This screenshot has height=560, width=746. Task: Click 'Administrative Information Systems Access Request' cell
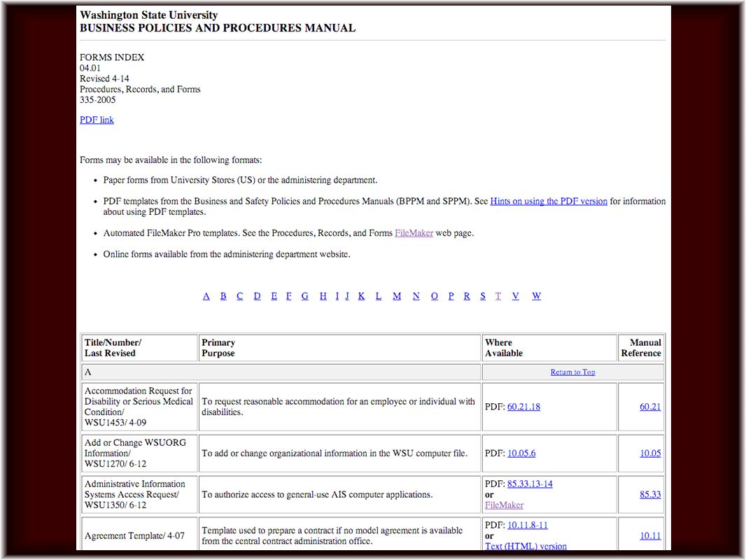tap(139, 495)
